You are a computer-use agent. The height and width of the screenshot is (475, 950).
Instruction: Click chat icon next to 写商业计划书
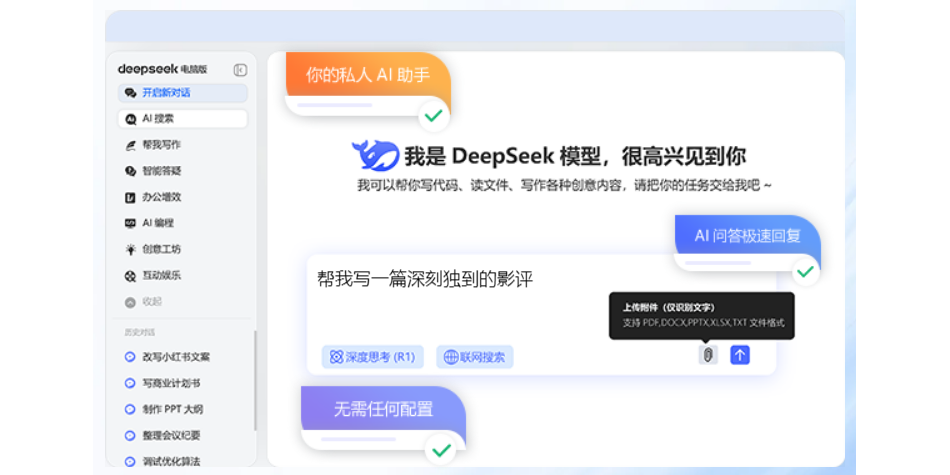(x=130, y=383)
